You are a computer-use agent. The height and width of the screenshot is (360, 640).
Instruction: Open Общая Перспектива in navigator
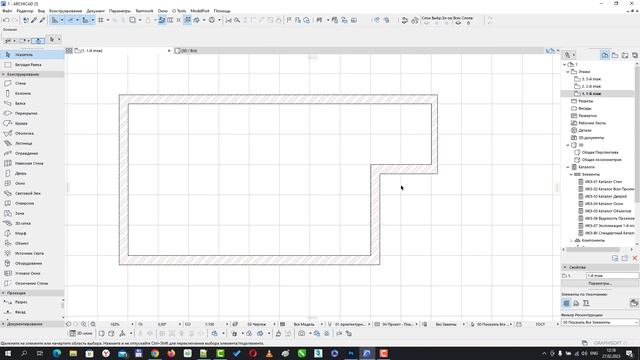click(x=600, y=152)
